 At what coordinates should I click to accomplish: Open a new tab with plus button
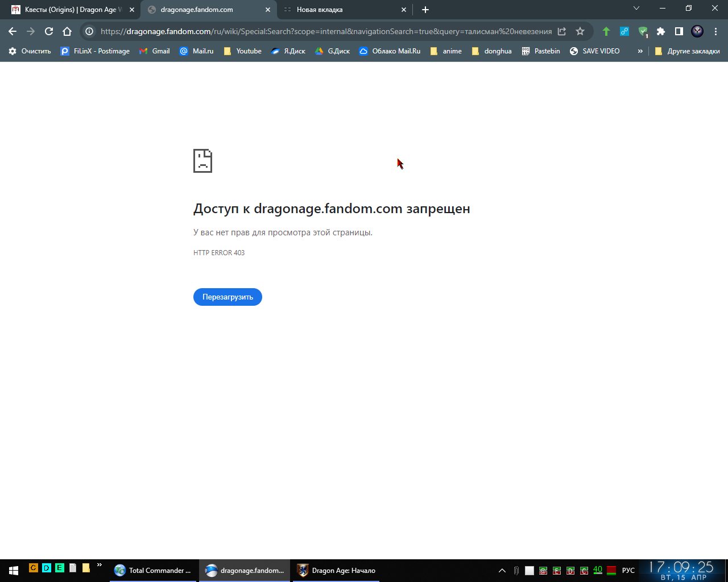tap(425, 10)
